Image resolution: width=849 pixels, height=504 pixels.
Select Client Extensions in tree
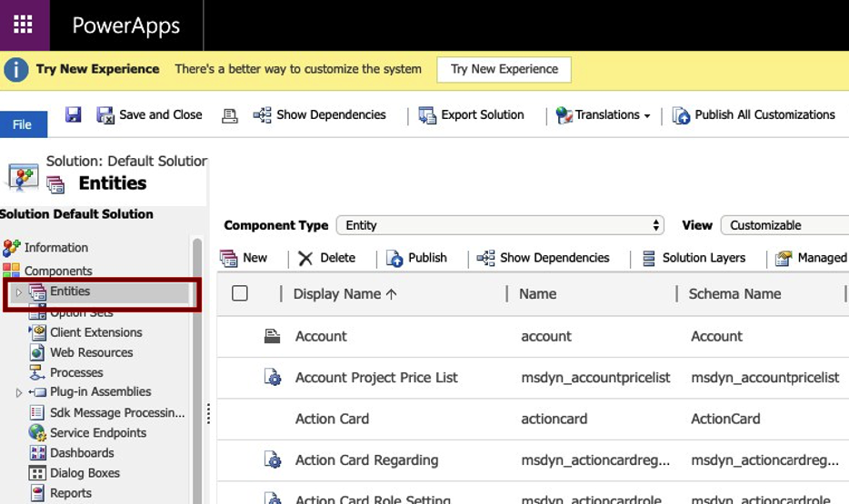coord(95,332)
